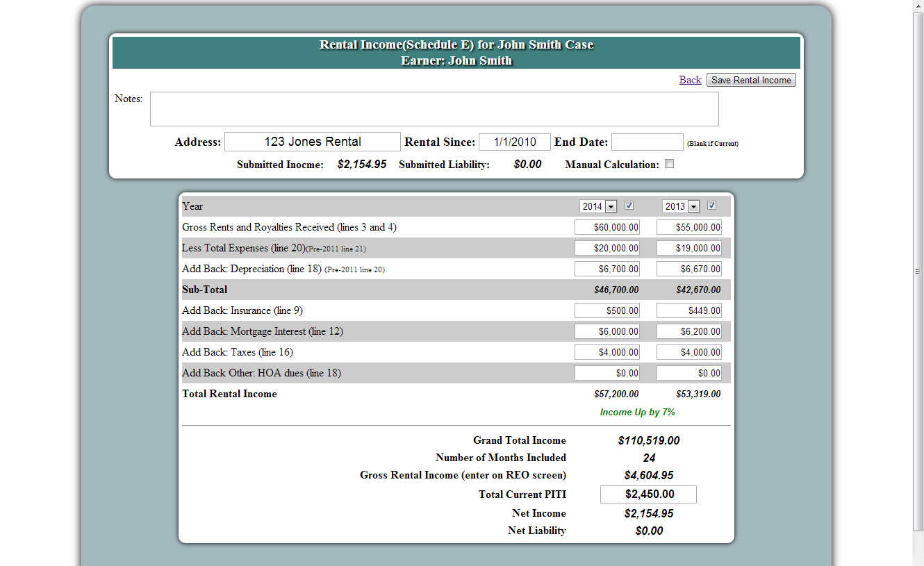Toggle the checkbox next to year 2014

click(629, 206)
